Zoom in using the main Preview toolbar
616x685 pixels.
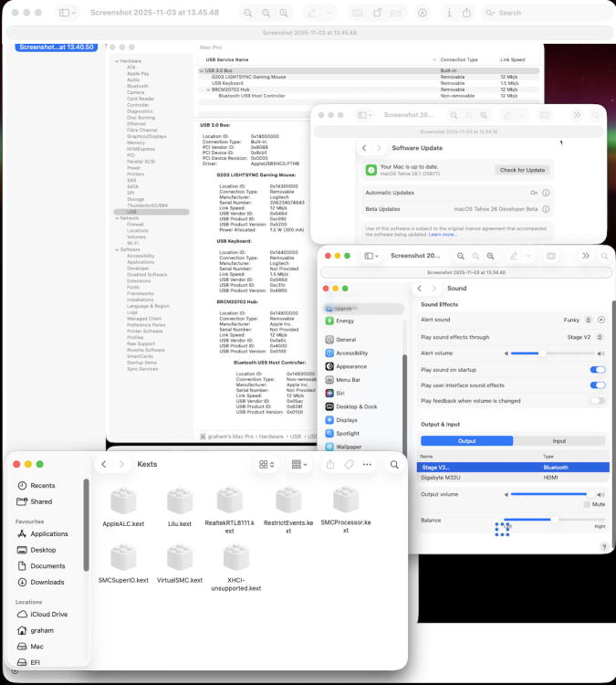tap(284, 13)
